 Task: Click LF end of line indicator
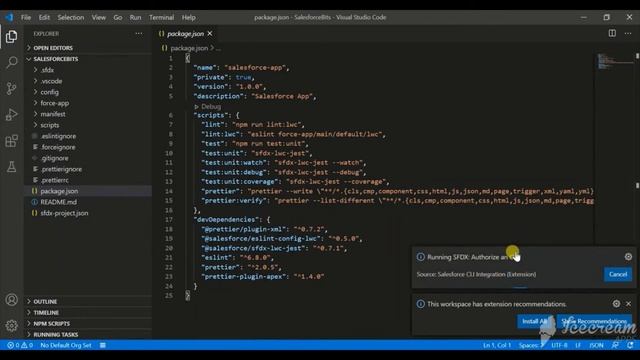(578, 345)
